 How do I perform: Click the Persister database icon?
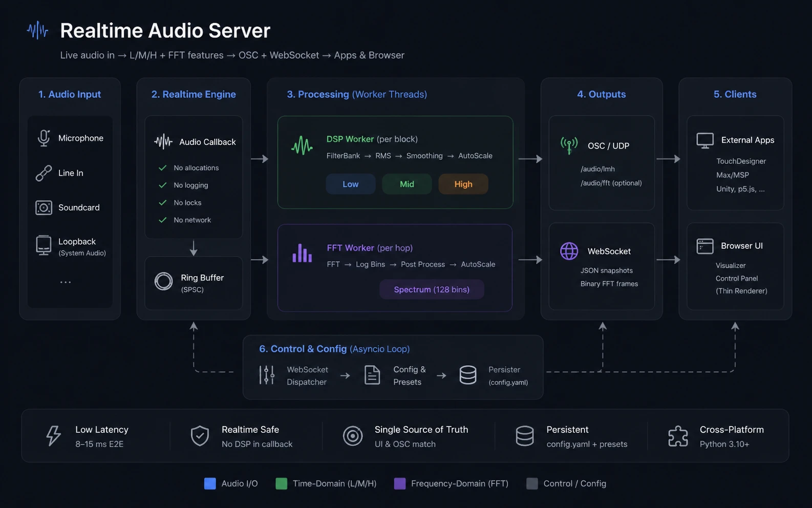click(x=468, y=375)
